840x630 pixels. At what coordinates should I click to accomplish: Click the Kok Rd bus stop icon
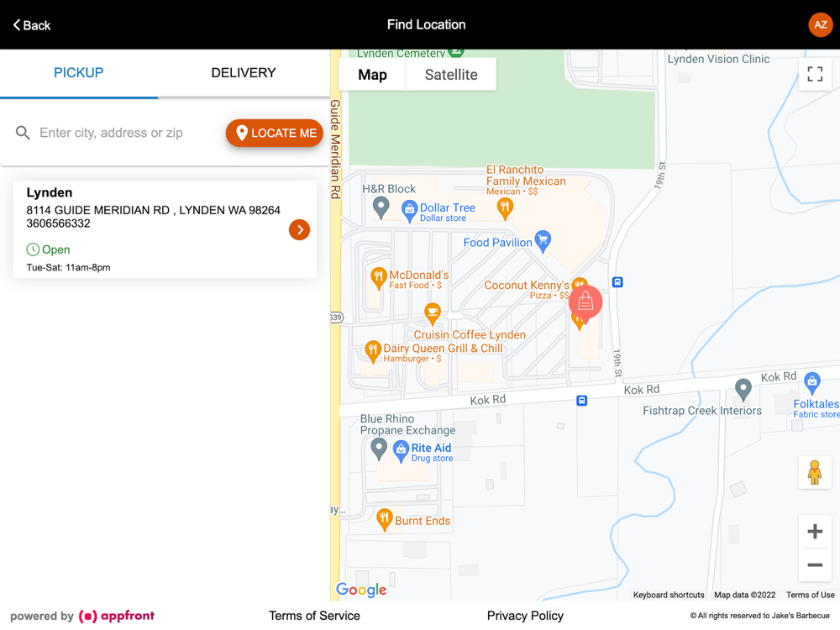pyautogui.click(x=582, y=401)
